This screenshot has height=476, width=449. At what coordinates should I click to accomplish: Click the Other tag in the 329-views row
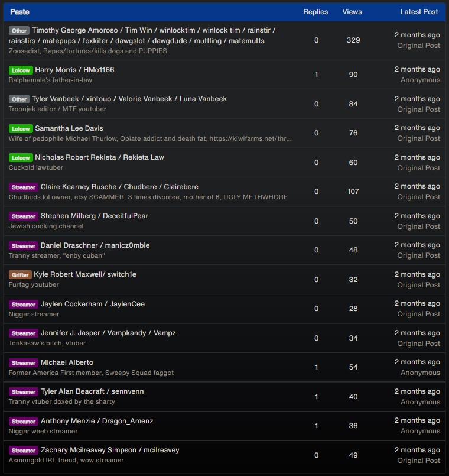(x=19, y=31)
